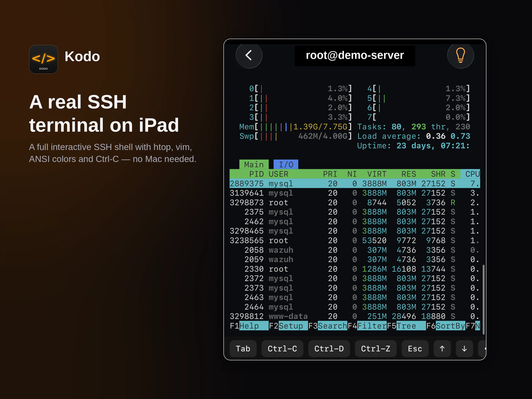Tap the up arrow key button
The width and height of the screenshot is (532, 399).
pos(442,349)
